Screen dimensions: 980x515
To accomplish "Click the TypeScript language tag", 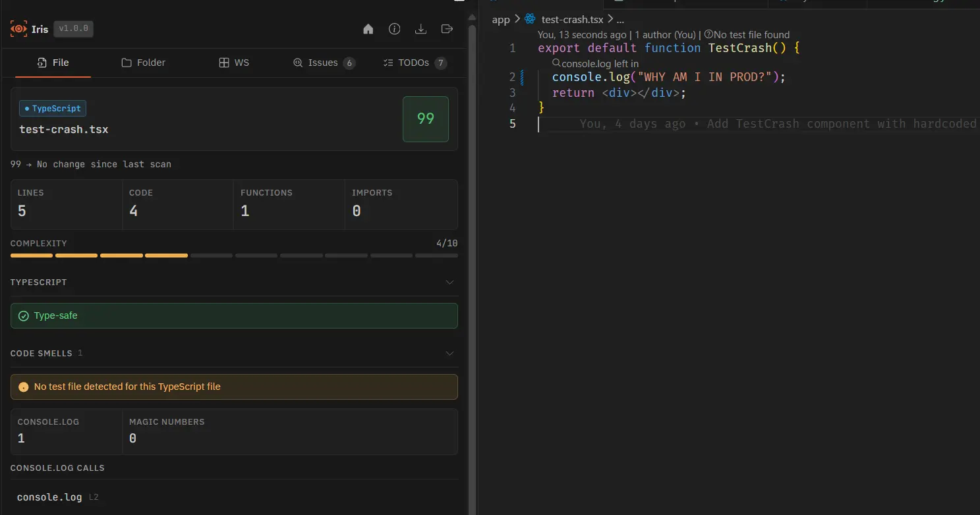I will [x=53, y=109].
